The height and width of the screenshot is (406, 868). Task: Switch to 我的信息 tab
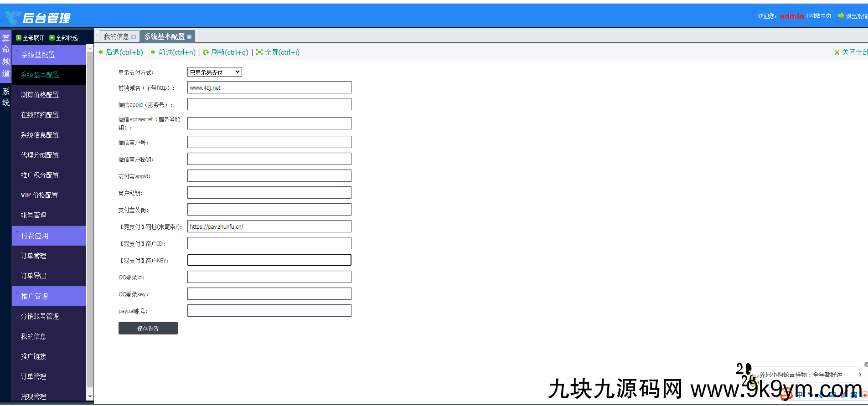coord(116,36)
